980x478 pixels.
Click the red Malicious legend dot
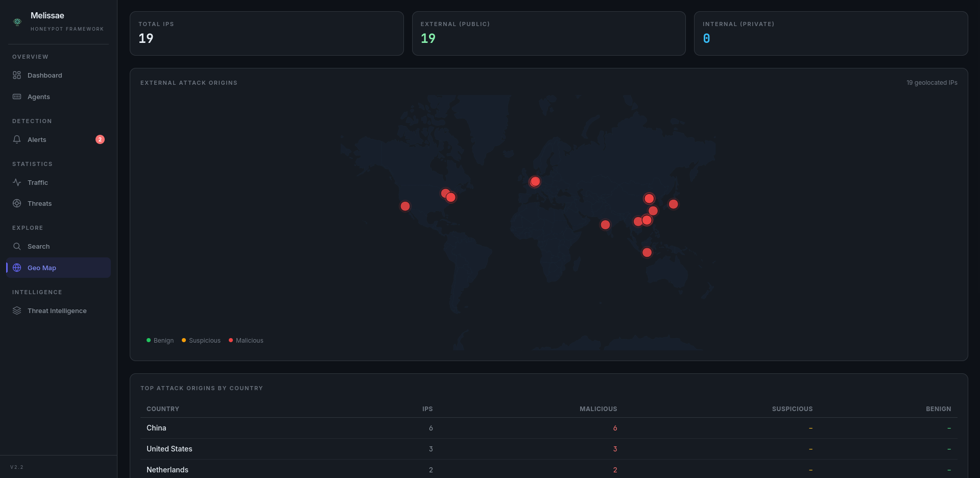231,340
